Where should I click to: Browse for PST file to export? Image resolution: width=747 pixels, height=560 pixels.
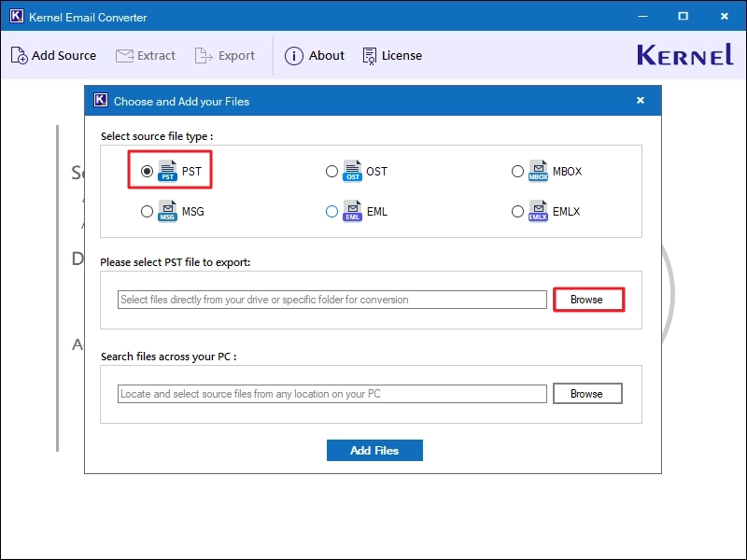588,300
